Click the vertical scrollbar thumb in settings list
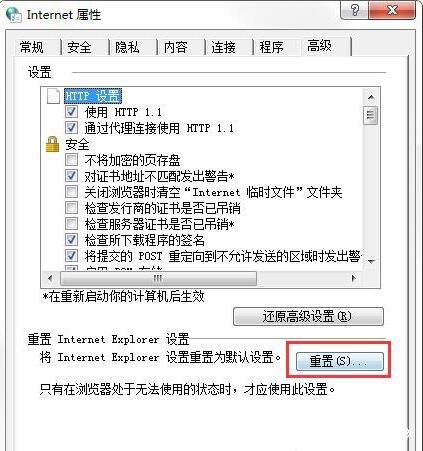Screen dimensions: 423x451 371,115
